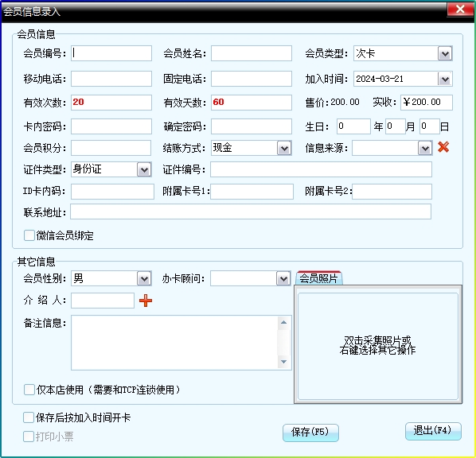Toggle the 微信会员绑定 checkbox
Screen dimensions: 476x458
pyautogui.click(x=29, y=235)
